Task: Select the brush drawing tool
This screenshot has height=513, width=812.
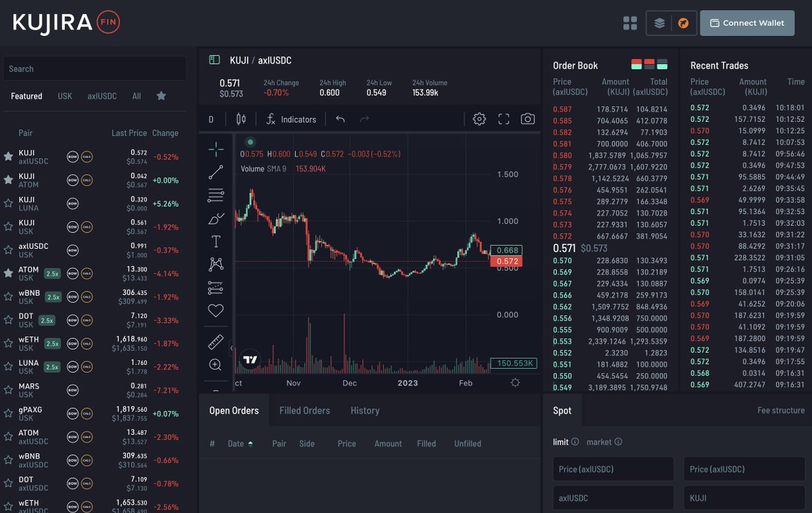Action: pos(216,219)
